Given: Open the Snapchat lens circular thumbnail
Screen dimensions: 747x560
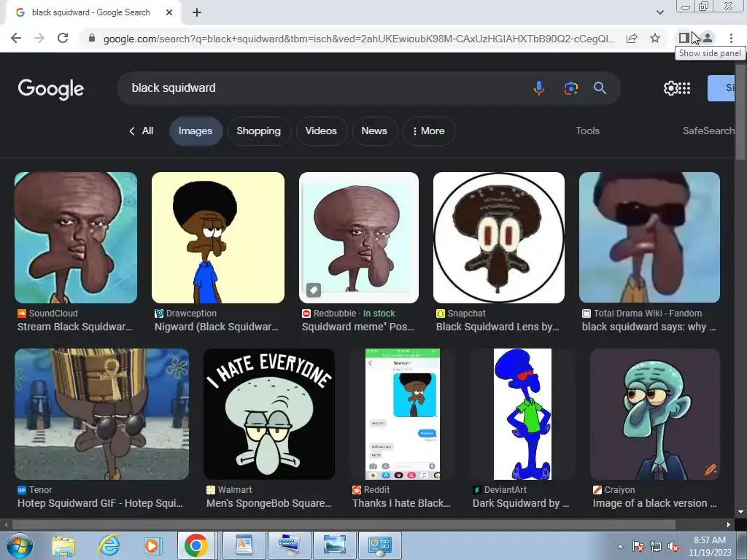Looking at the screenshot, I should click(499, 238).
